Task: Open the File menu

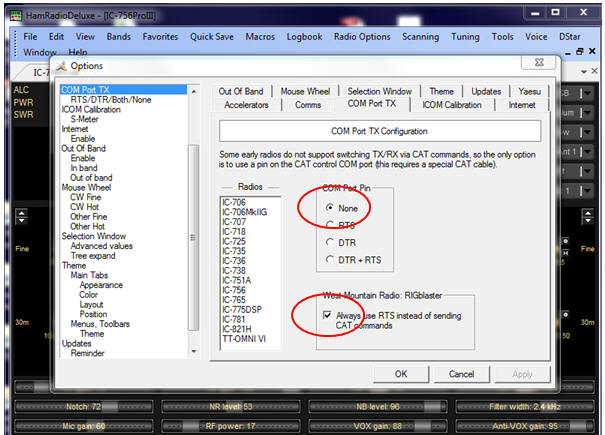Action: (x=30, y=37)
